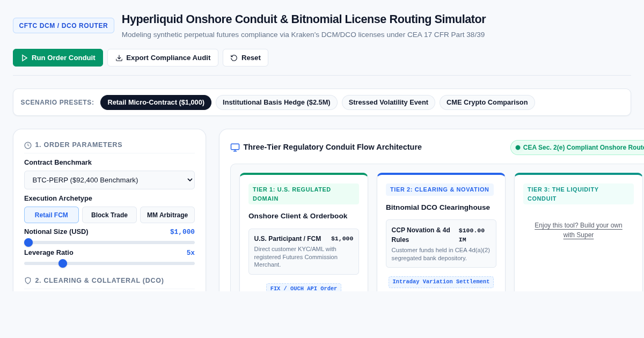
Task: Select Block Trade execution archetype
Action: (109, 215)
